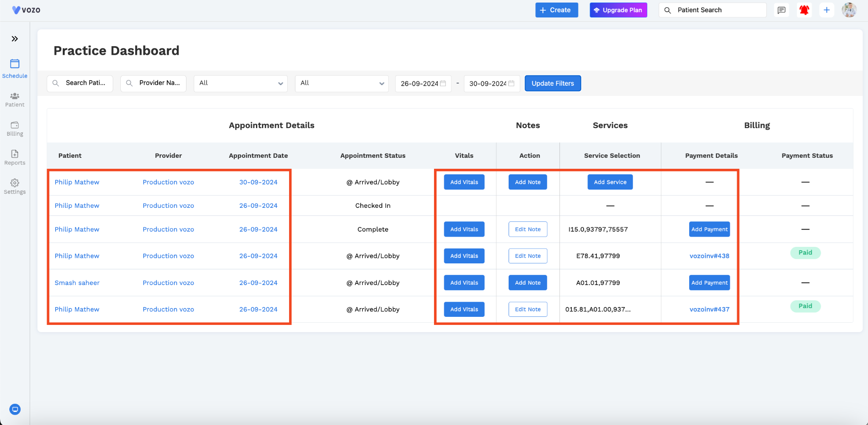Open the Settings sidebar section
Screen dimensions: 868x425
click(15, 187)
